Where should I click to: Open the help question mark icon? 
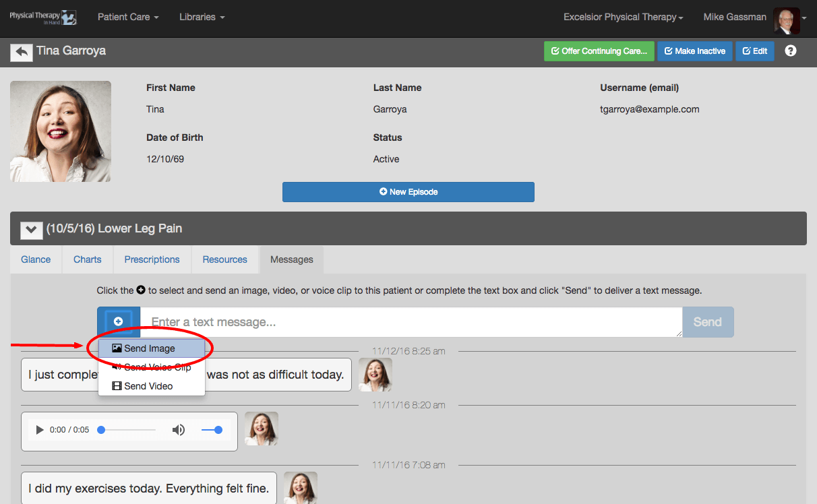point(791,51)
